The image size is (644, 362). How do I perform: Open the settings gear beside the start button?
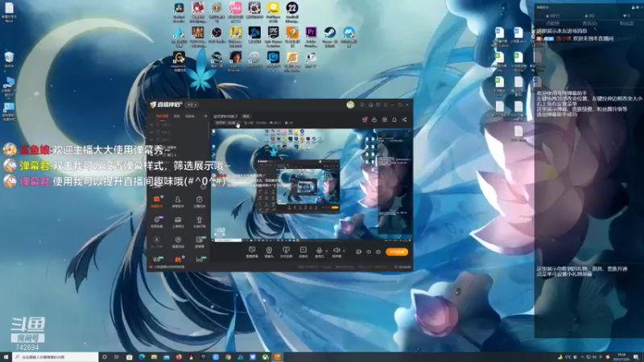click(378, 252)
